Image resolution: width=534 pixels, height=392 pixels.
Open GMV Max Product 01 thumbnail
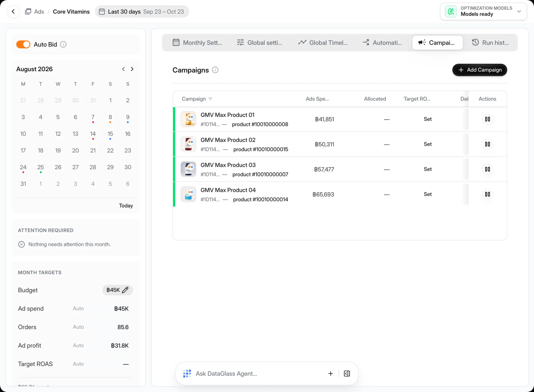pos(188,119)
